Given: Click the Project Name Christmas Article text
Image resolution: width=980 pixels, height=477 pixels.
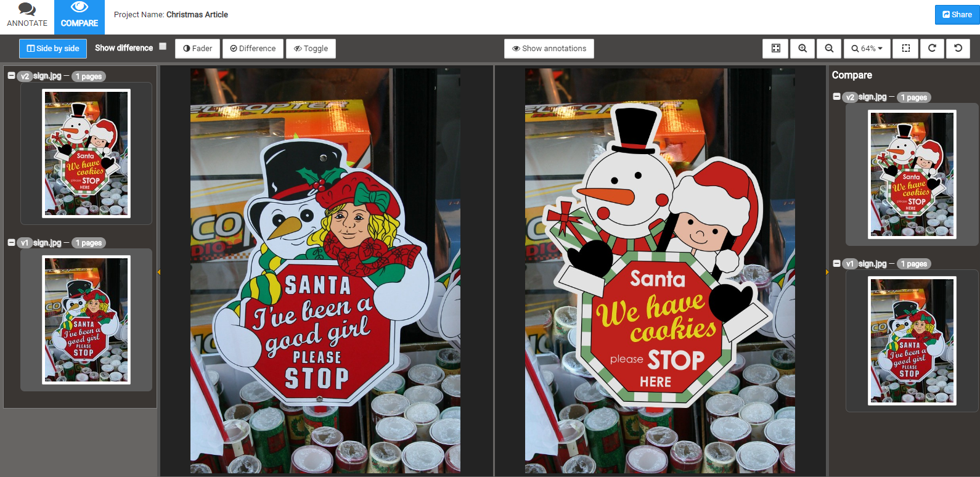Looking at the screenshot, I should [x=171, y=15].
